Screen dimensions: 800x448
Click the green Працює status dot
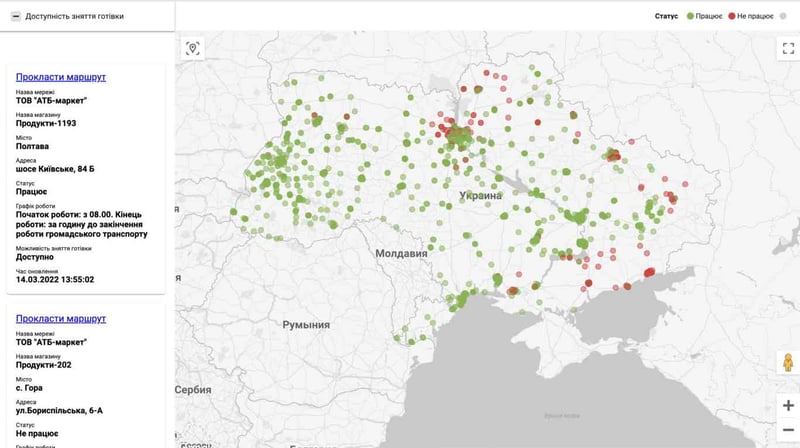point(689,16)
